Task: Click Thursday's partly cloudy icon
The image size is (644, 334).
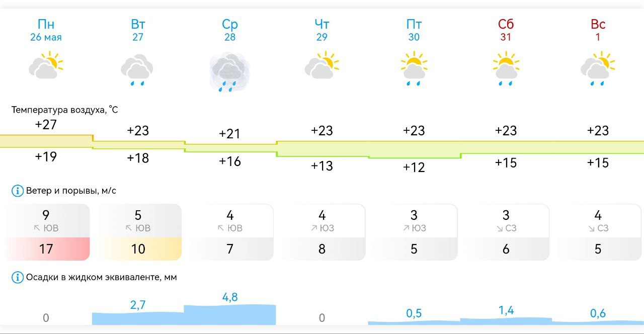Action: pos(321,65)
